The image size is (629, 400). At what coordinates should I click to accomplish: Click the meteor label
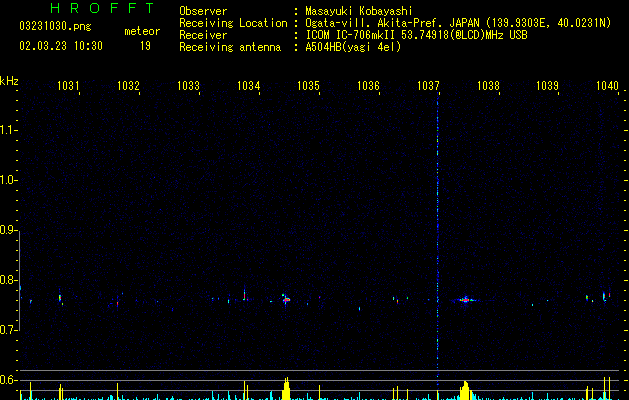coord(142,31)
